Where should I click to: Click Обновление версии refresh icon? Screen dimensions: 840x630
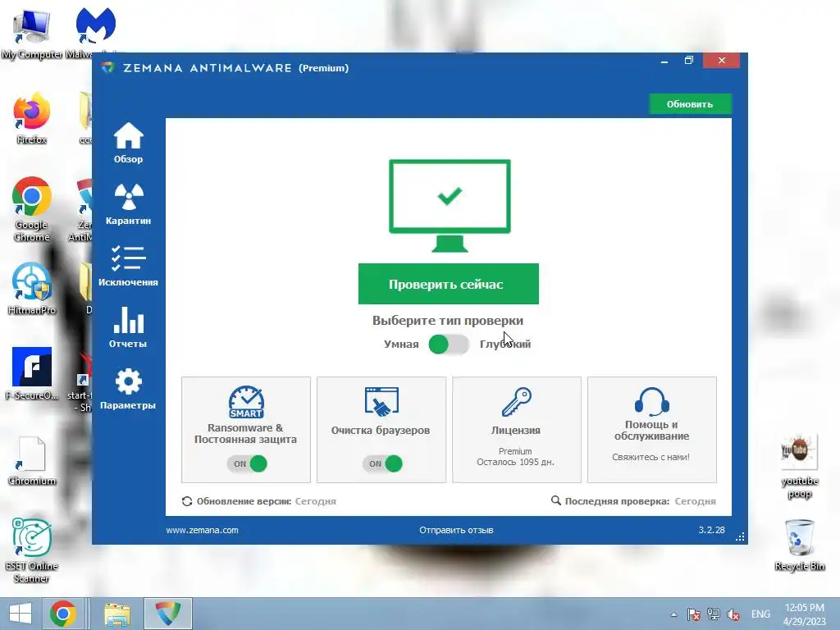[x=187, y=501]
